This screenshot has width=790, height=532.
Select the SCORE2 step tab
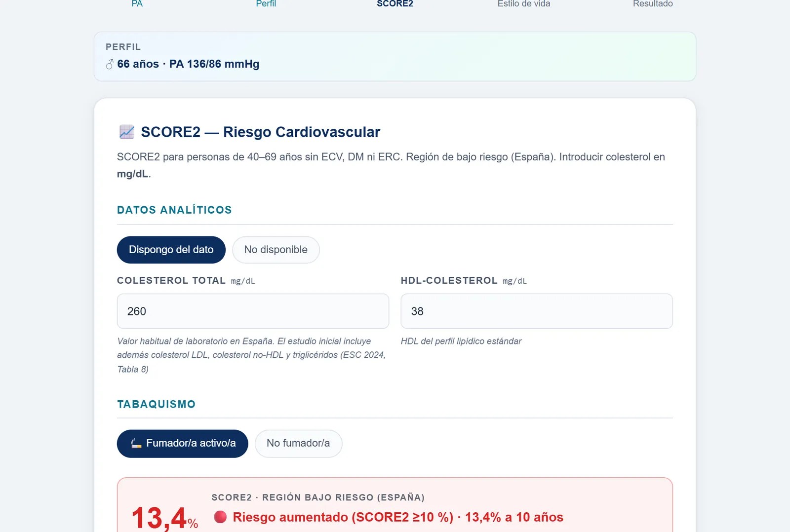[x=395, y=4]
